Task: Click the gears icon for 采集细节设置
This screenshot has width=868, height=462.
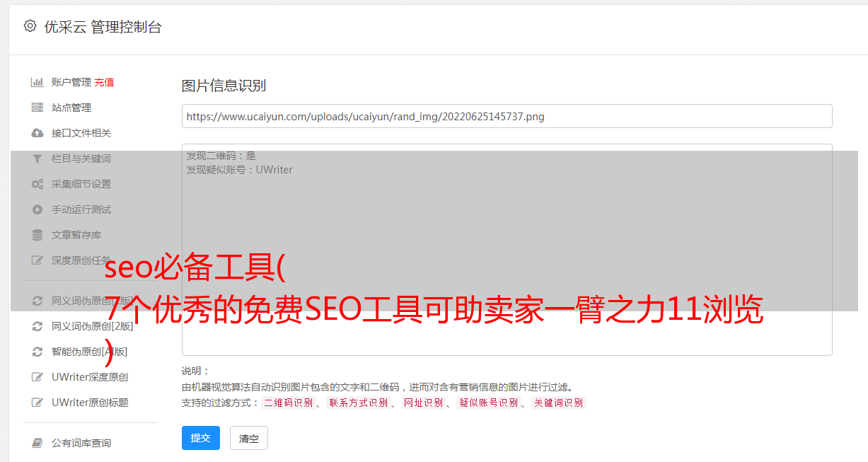Action: tap(37, 184)
